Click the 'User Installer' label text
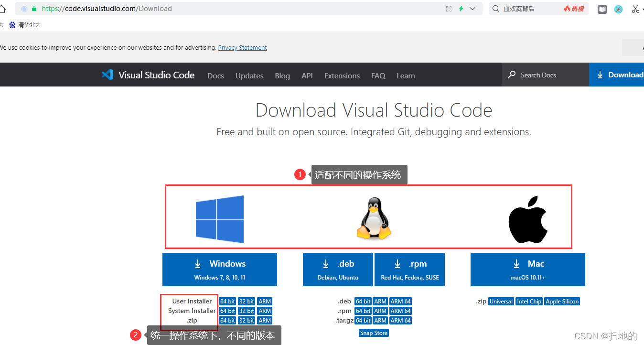 (x=192, y=302)
